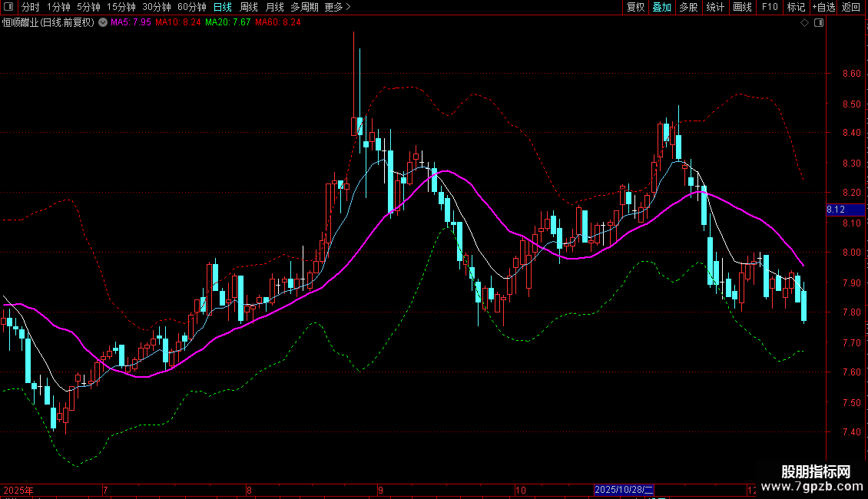Click the 返回 back button
The image size is (868, 499).
851,7
